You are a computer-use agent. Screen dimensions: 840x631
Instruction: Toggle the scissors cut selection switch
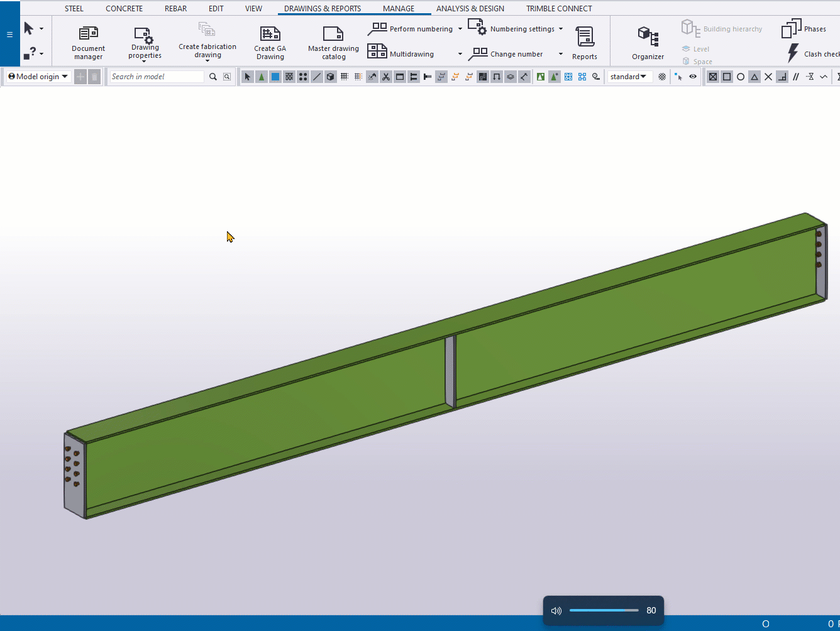point(386,77)
